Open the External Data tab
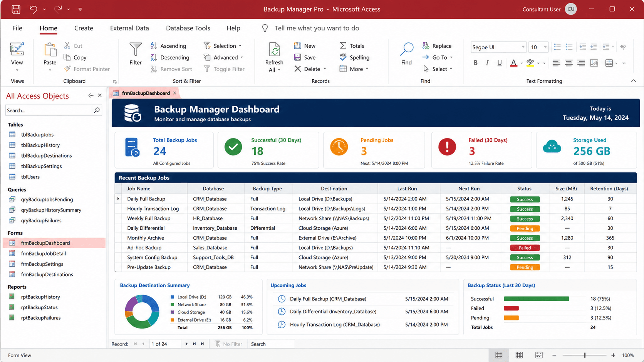Image resolution: width=644 pixels, height=362 pixels. tap(129, 28)
